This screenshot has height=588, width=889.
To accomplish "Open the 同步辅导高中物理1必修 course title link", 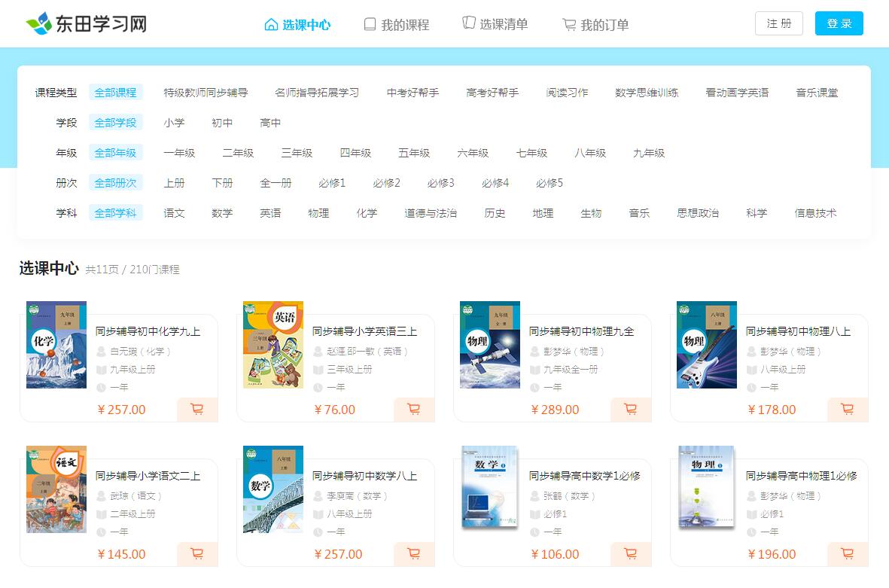I will click(x=801, y=476).
